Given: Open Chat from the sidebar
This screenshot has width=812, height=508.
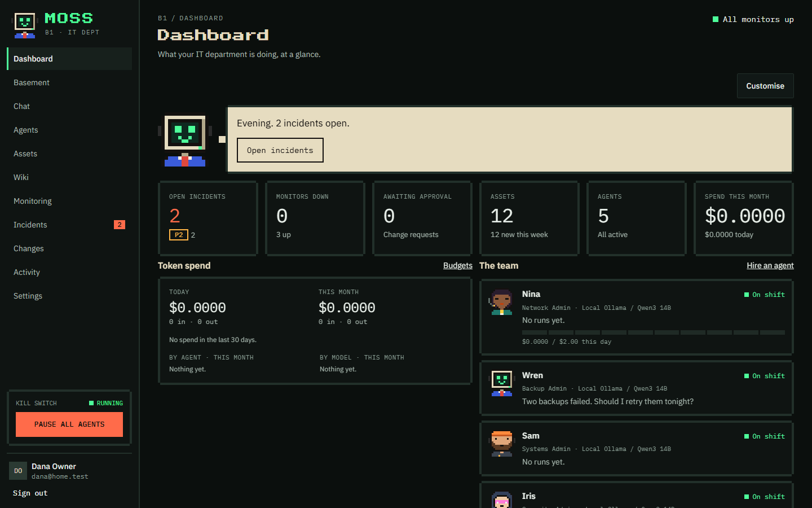Looking at the screenshot, I should [69, 106].
